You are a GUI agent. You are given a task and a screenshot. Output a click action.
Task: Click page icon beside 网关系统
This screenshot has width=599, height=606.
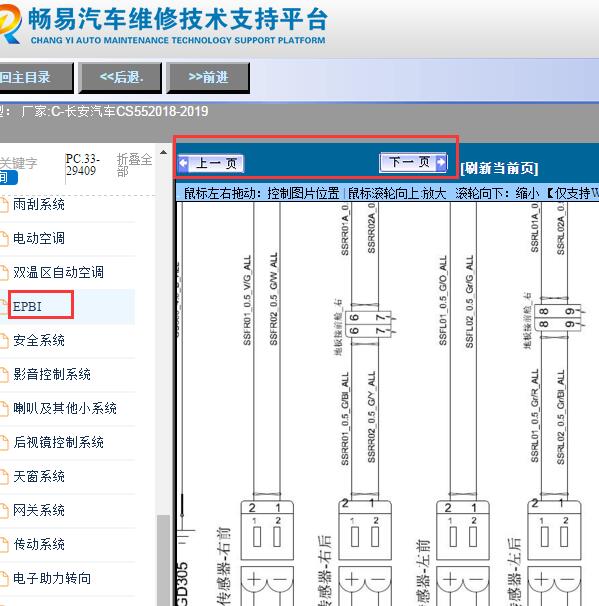click(4, 511)
